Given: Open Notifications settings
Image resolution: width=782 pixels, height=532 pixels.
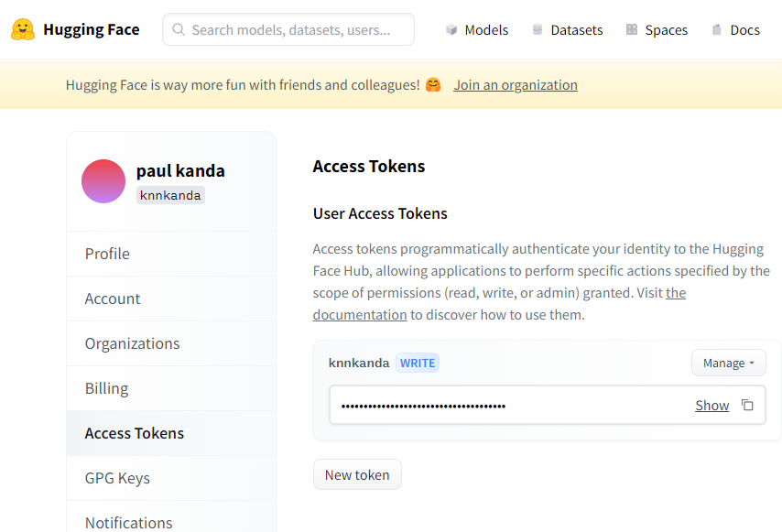Looking at the screenshot, I should coord(128,522).
